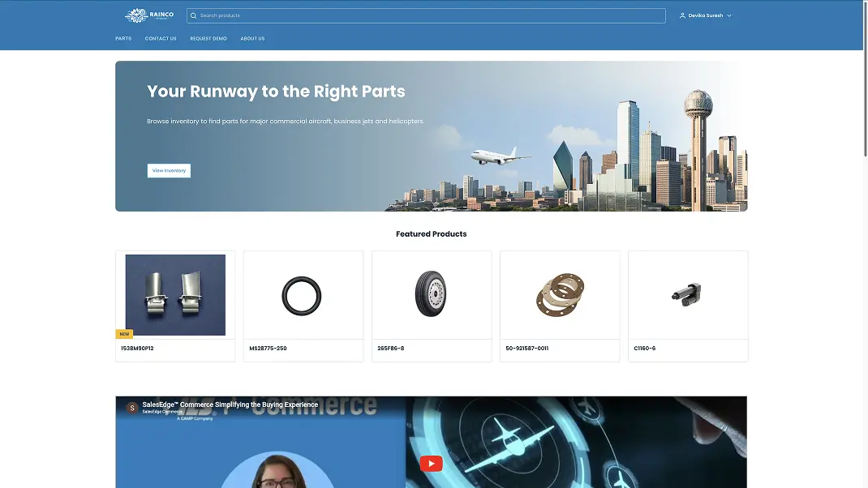Open the About Us page
The image size is (868, 488).
click(252, 39)
